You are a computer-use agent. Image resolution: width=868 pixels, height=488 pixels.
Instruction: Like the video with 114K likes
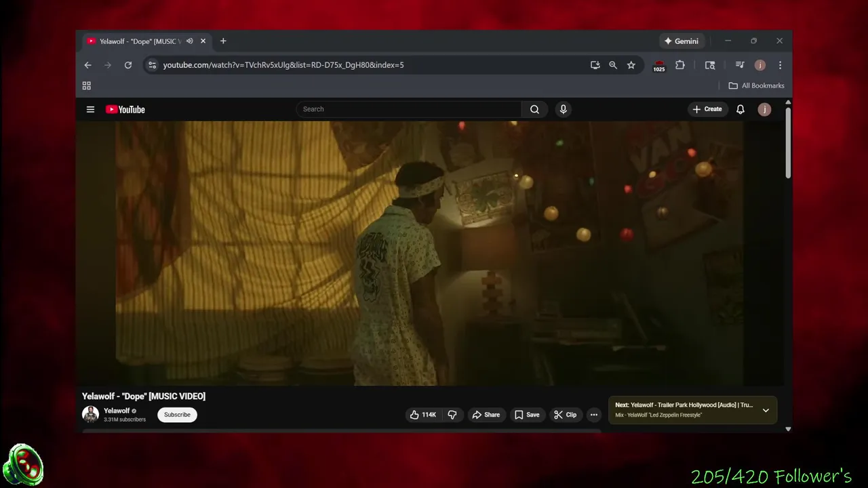pyautogui.click(x=423, y=415)
